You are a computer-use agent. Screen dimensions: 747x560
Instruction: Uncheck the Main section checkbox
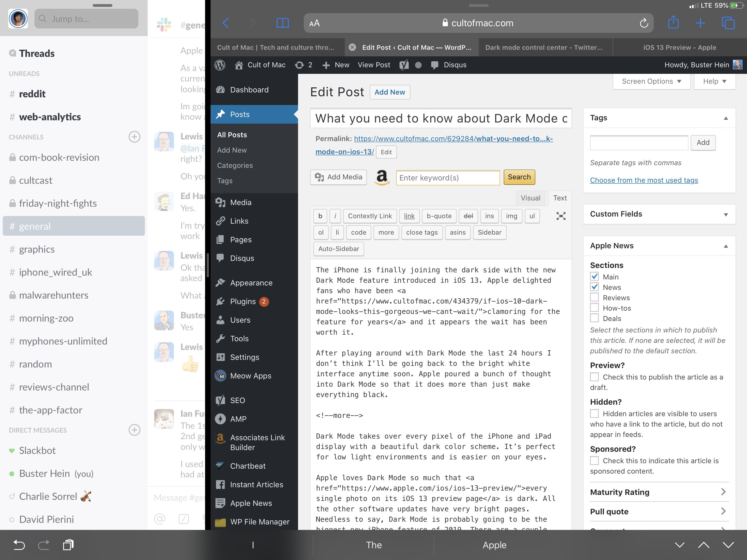[x=594, y=277]
